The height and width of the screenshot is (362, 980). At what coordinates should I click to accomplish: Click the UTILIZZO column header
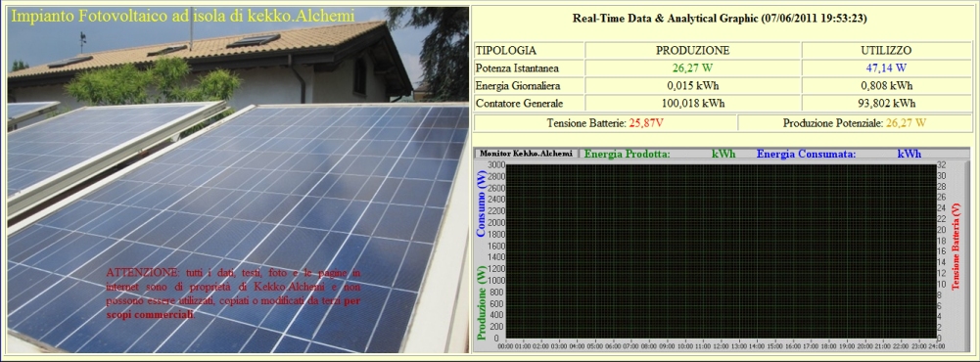886,51
